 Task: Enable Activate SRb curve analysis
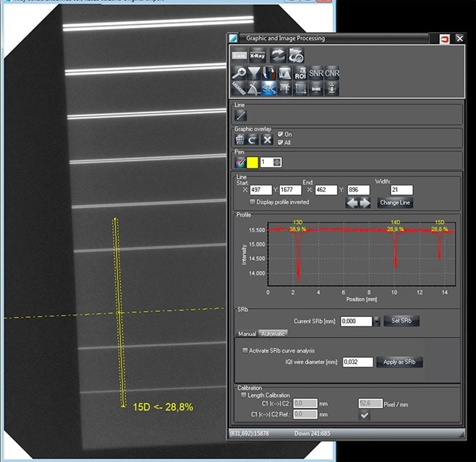point(245,350)
